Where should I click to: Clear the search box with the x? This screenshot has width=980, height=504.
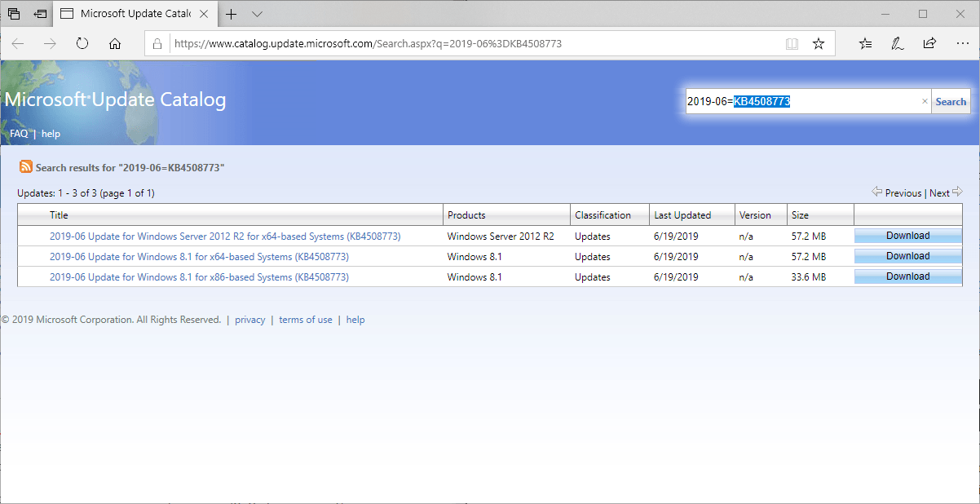(x=925, y=101)
